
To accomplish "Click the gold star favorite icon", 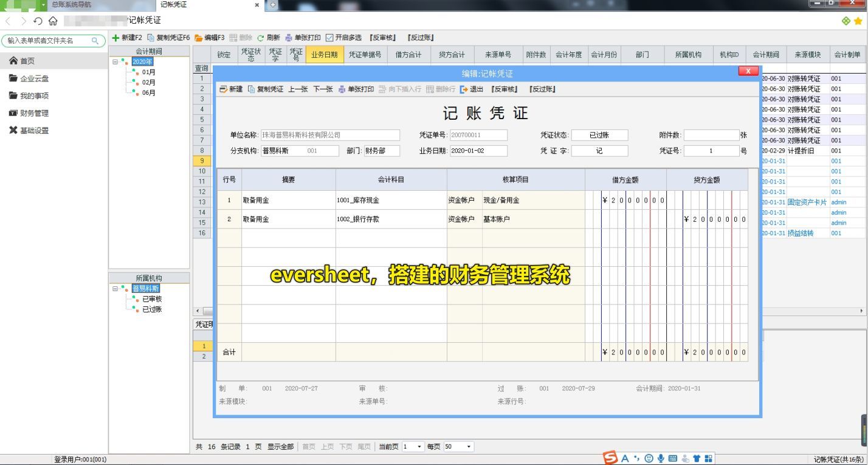I will 858,21.
